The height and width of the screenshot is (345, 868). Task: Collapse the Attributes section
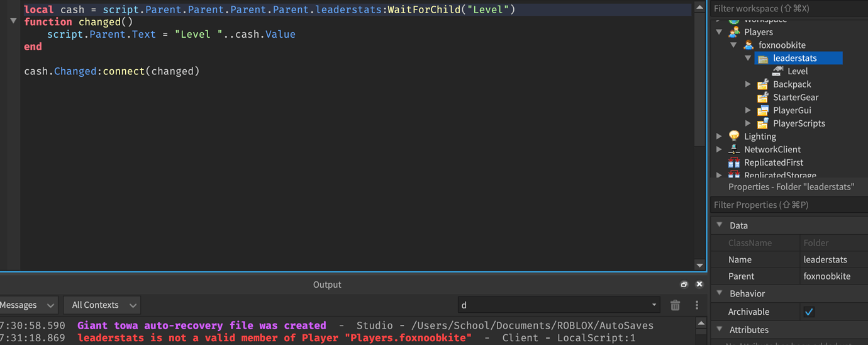720,329
